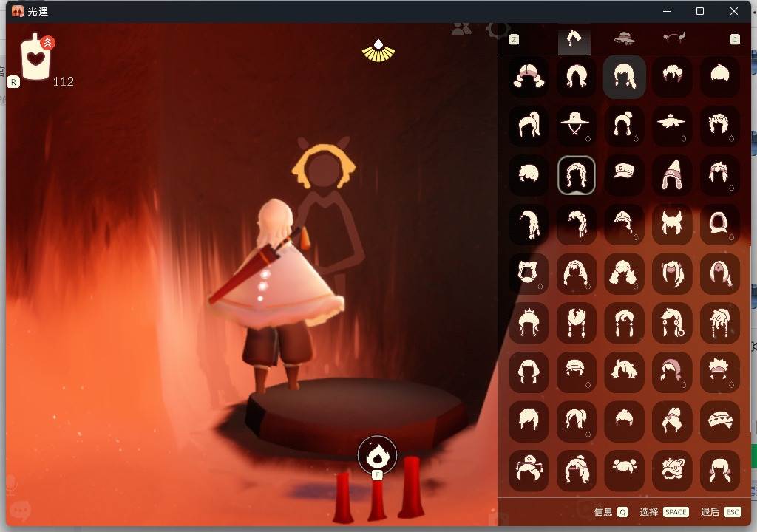Pick the big fluffy twin puffs hairstyle
This screenshot has width=757, height=532.
point(624,273)
